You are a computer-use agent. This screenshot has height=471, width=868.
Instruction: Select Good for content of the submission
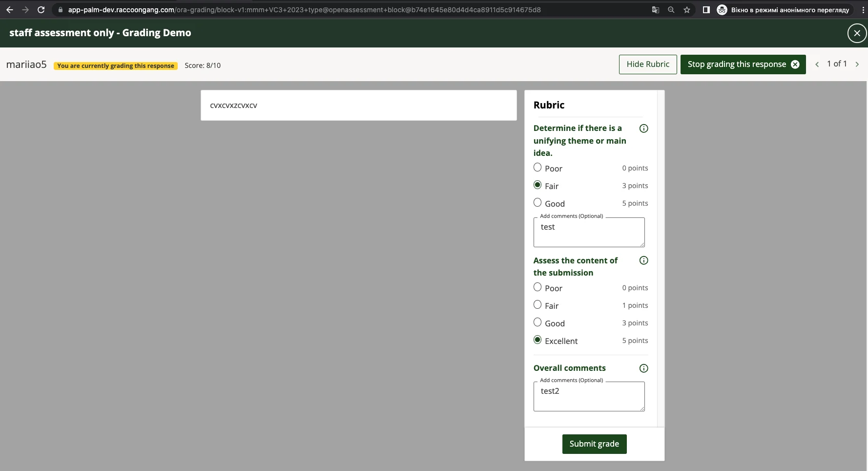pyautogui.click(x=537, y=322)
